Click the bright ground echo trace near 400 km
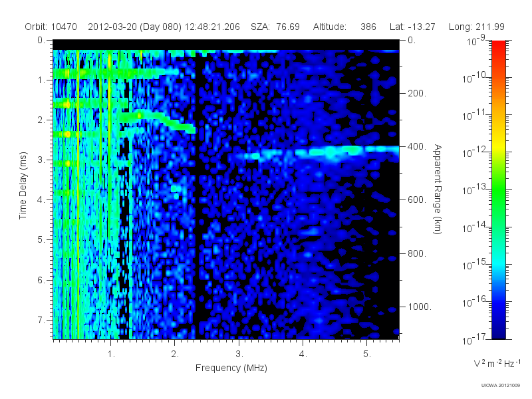The image size is (532, 399). [321, 152]
